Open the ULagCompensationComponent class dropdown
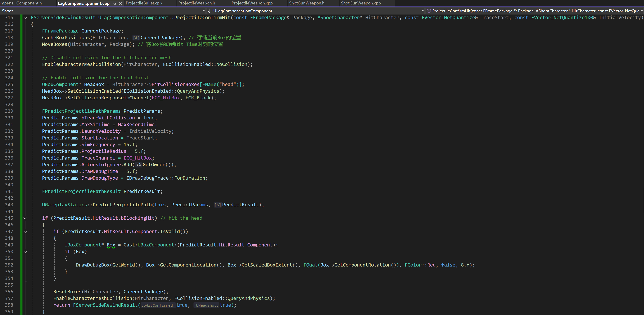The width and height of the screenshot is (644, 315). (x=423, y=11)
